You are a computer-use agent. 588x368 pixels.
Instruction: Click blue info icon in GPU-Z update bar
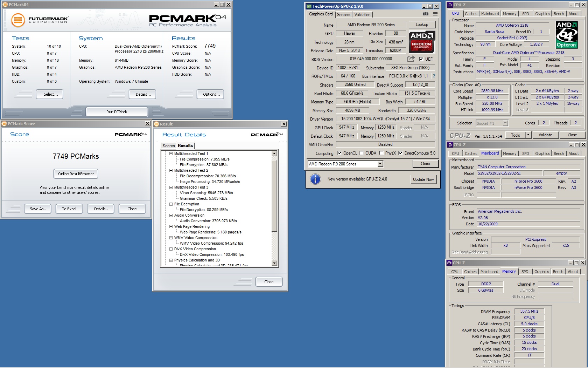(315, 179)
